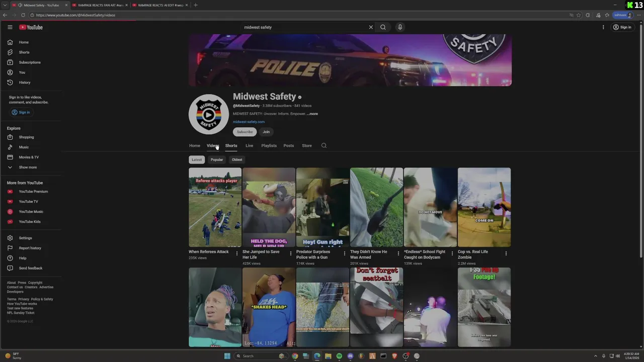Reload the page in the browser
Image resolution: width=644 pixels, height=362 pixels.
[x=23, y=15]
